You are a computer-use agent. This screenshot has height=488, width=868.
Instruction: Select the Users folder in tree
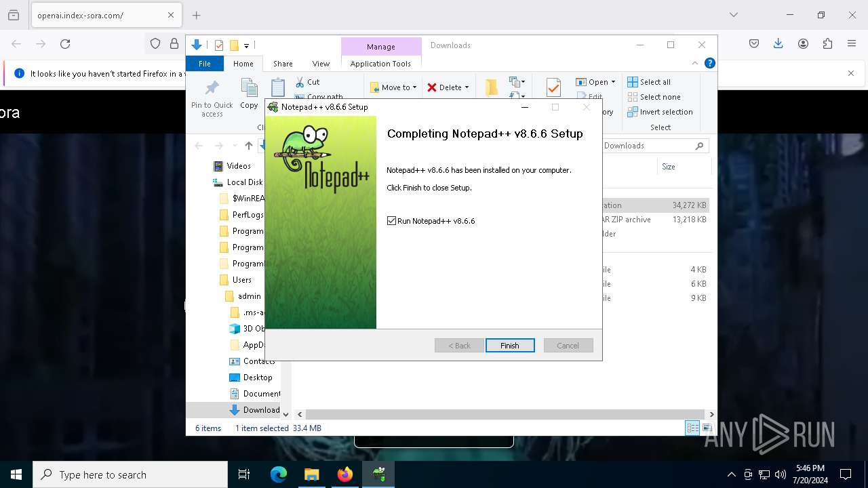(x=235, y=280)
